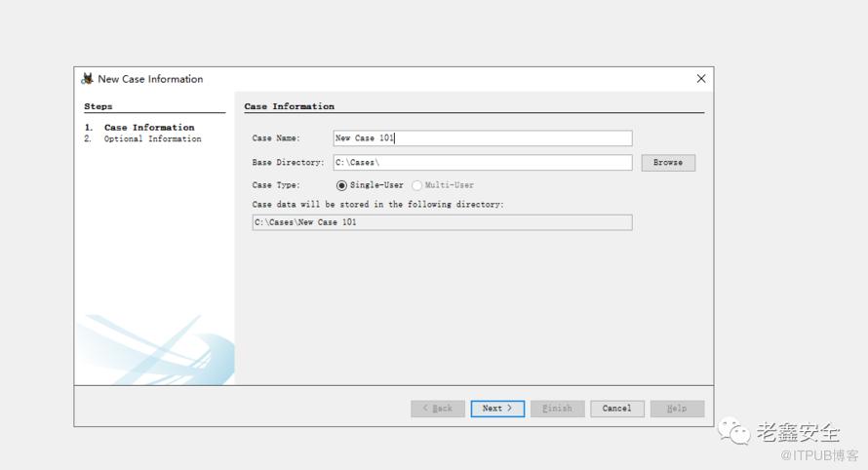Open Help from the wizard footer
Viewport: 868px width, 470px height.
[677, 409]
